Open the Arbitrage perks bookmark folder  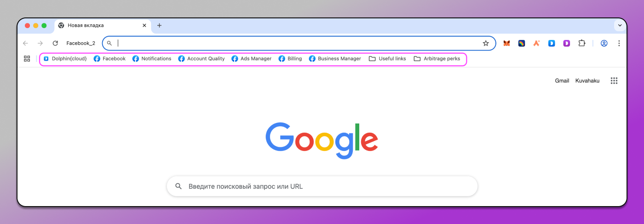(x=437, y=59)
